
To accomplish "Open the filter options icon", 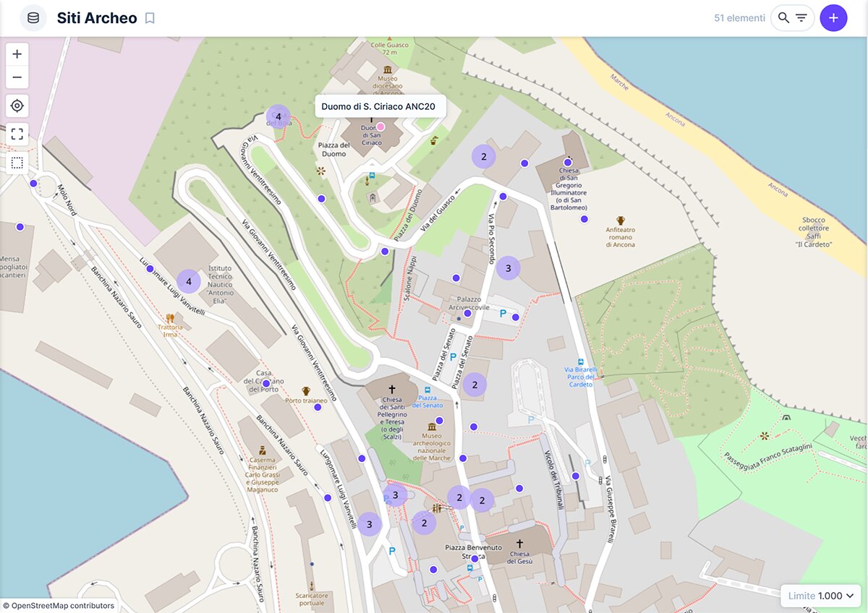I will pos(801,18).
